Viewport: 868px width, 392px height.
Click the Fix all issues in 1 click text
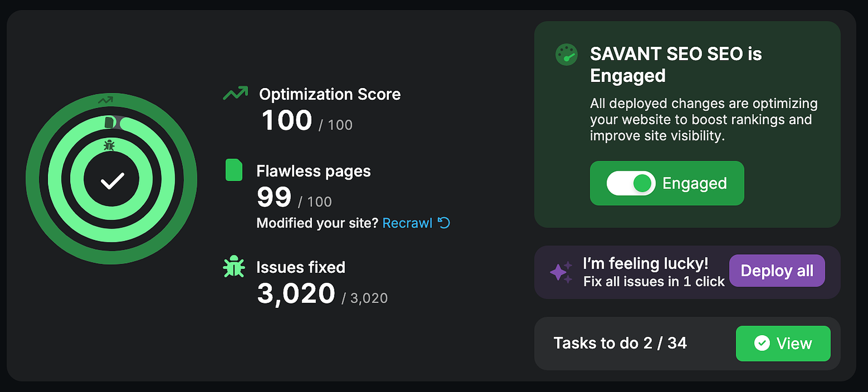tap(654, 282)
